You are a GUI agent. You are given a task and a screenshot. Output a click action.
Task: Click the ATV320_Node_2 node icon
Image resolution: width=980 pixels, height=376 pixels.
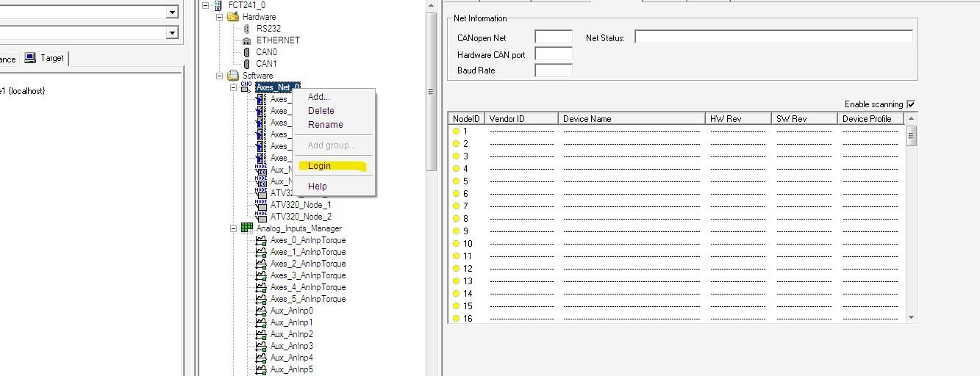(x=261, y=217)
